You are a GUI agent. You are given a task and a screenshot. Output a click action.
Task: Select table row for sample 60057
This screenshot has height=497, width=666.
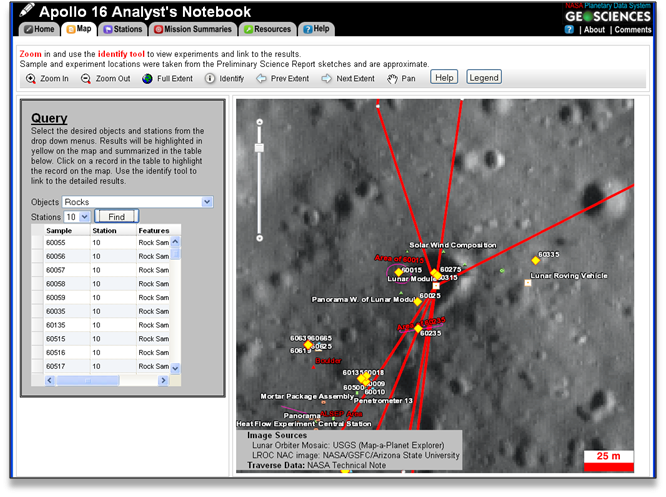[x=101, y=270]
